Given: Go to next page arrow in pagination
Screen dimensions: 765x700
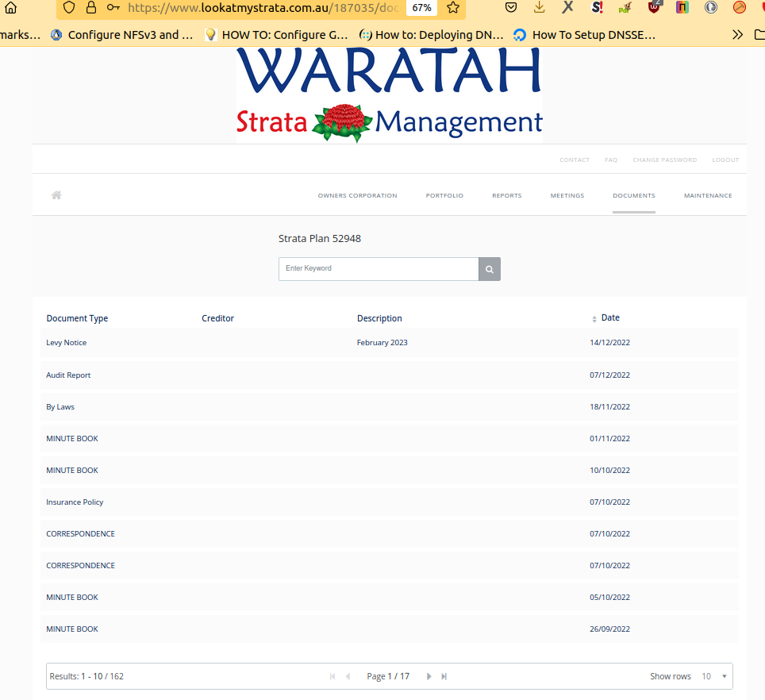Looking at the screenshot, I should (429, 676).
